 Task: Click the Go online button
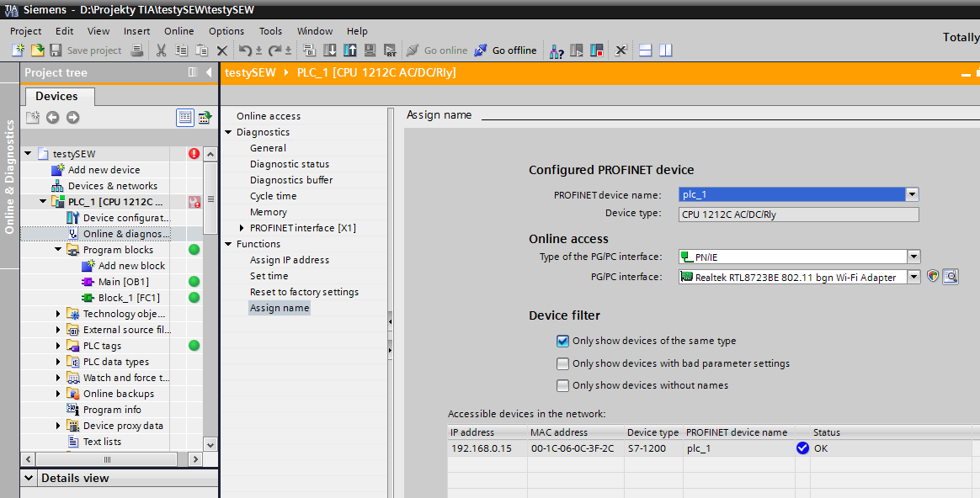pos(437,50)
